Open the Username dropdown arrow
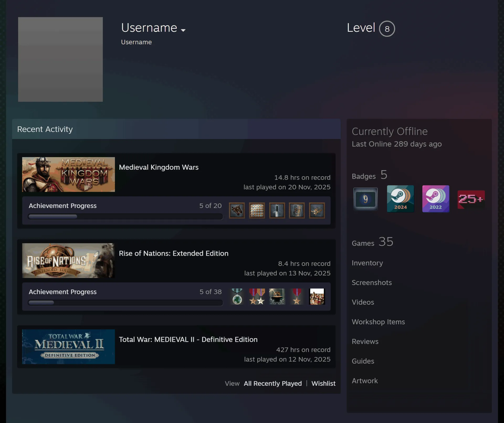Screen dimensions: 504x423 click(x=183, y=30)
